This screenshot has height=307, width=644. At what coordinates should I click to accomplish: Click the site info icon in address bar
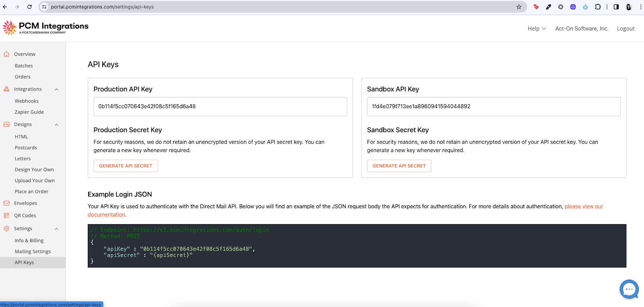[x=44, y=7]
